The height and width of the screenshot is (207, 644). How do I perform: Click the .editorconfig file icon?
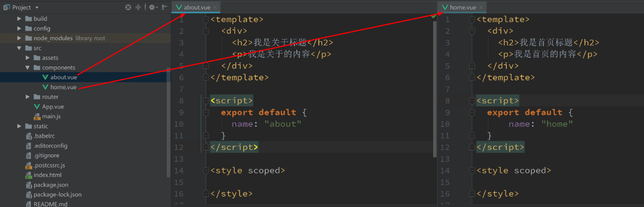[x=28, y=146]
